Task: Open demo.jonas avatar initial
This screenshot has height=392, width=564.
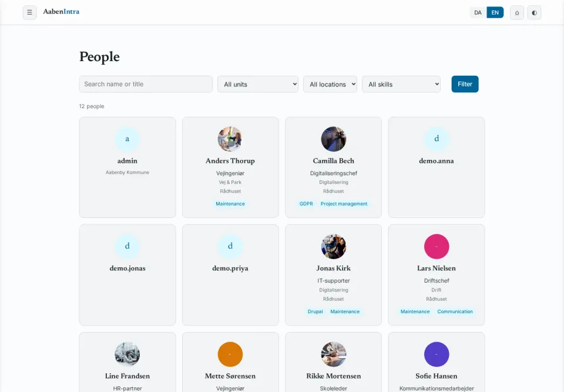Action: coord(127,246)
